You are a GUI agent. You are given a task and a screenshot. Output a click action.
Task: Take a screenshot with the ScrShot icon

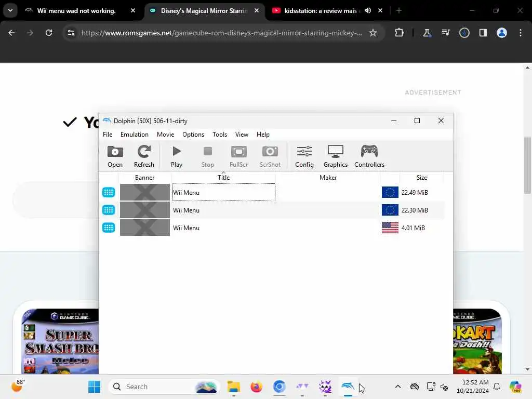click(x=270, y=156)
